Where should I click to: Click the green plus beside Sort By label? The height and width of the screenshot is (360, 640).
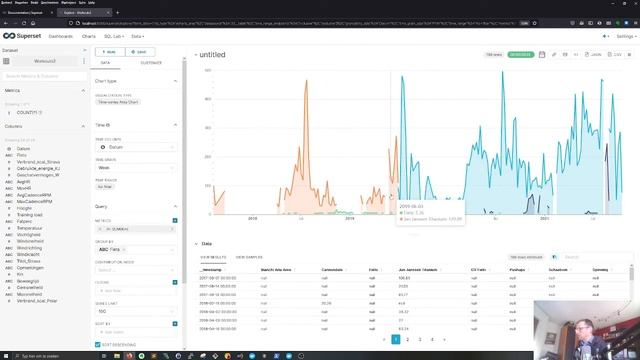(x=175, y=324)
